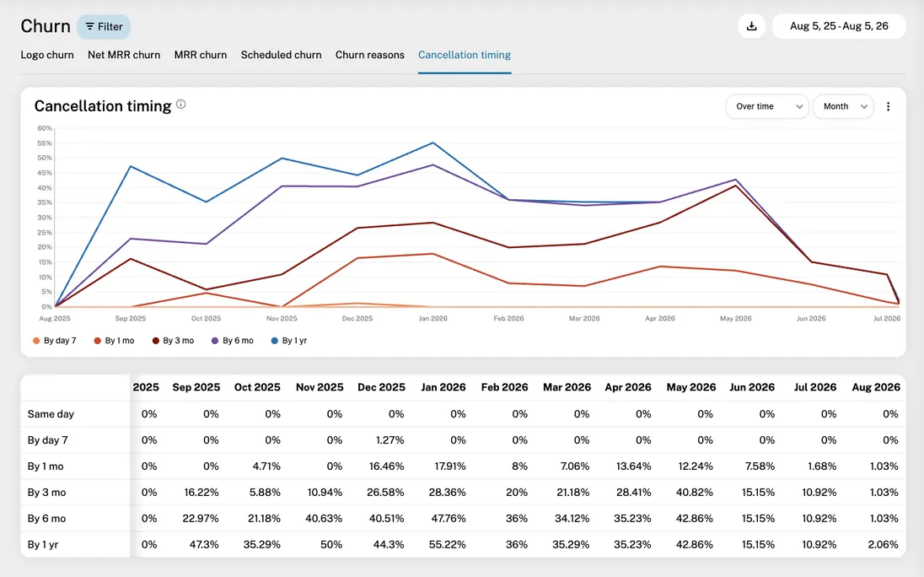Toggle the By day 7 legend series
924x577 pixels.
(55, 341)
